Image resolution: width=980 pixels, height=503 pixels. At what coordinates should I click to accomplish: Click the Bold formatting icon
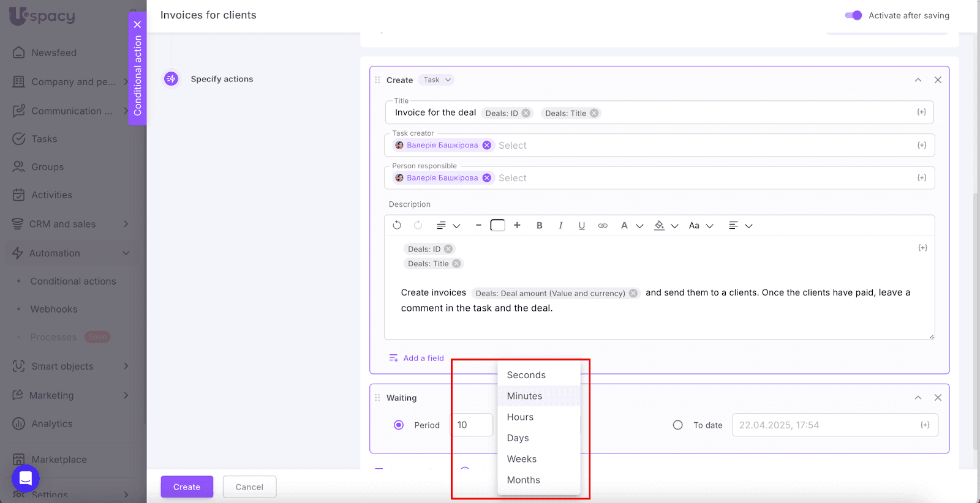539,226
